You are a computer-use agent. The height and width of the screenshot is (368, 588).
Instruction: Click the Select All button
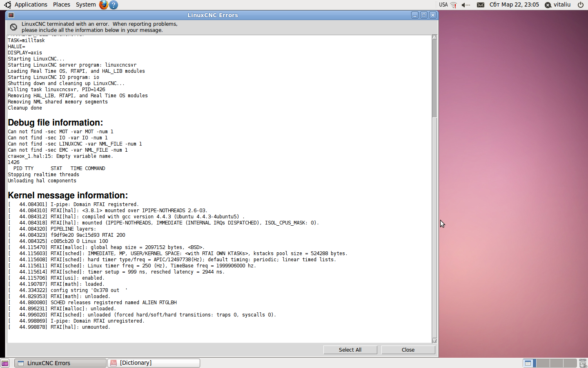point(350,350)
